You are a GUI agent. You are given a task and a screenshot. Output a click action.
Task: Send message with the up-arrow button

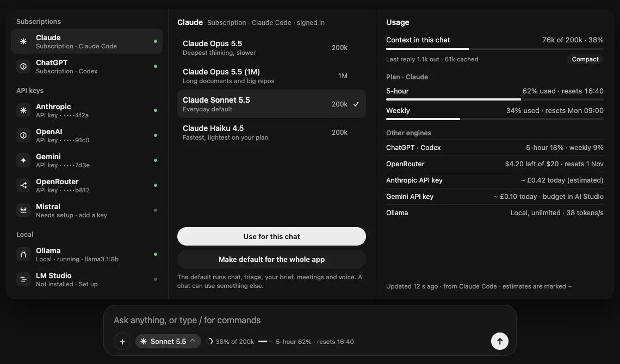(500, 341)
